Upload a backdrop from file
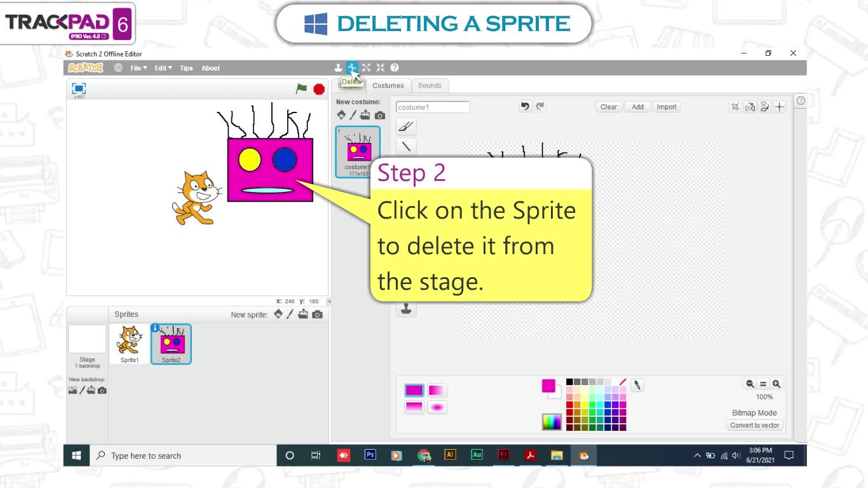868x488 pixels. click(92, 390)
